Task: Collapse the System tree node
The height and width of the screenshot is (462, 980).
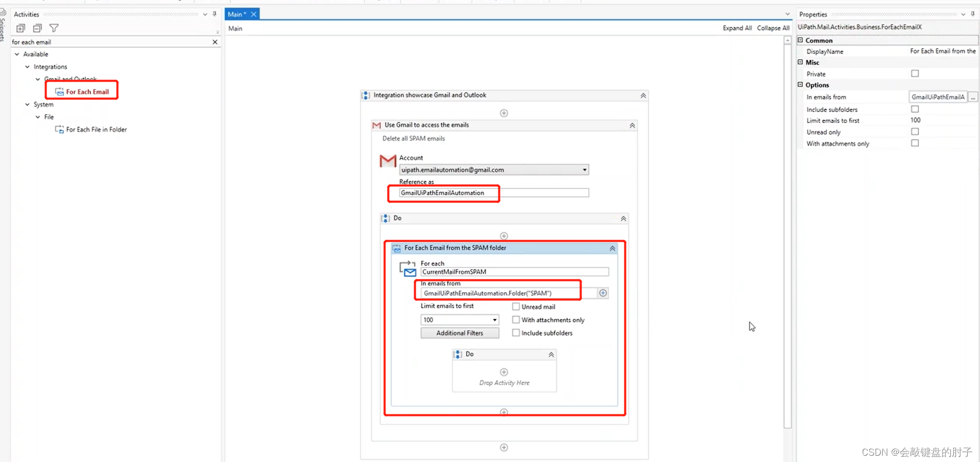Action: tap(27, 105)
